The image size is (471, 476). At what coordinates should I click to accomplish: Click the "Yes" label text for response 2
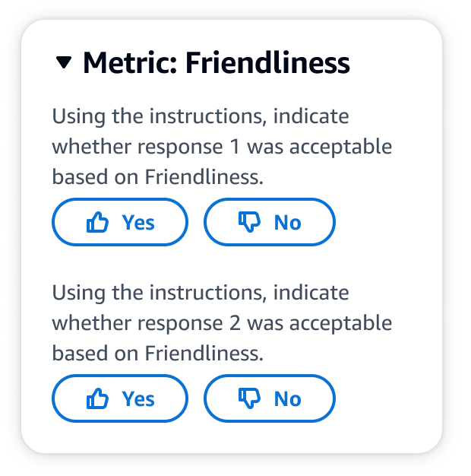tap(138, 399)
